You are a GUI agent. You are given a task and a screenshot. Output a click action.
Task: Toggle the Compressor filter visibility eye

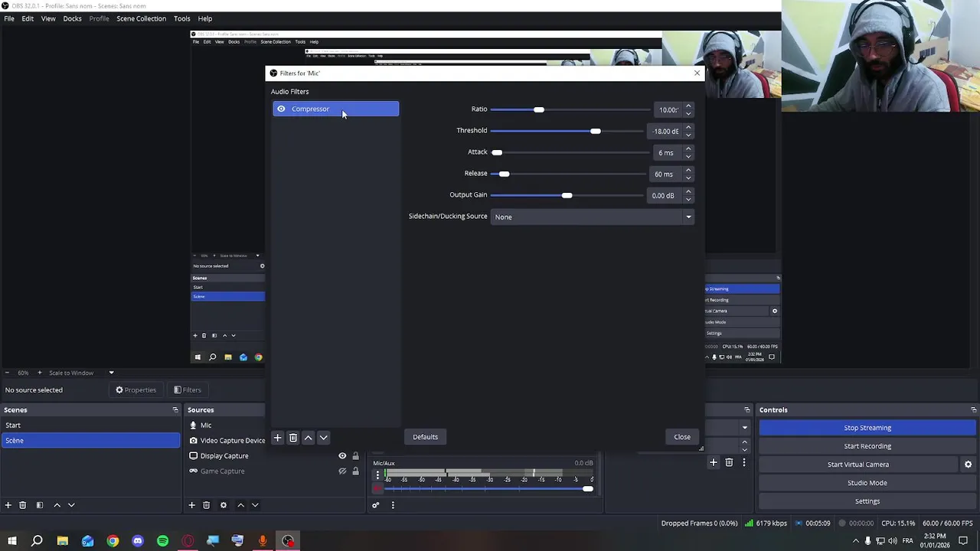281,109
